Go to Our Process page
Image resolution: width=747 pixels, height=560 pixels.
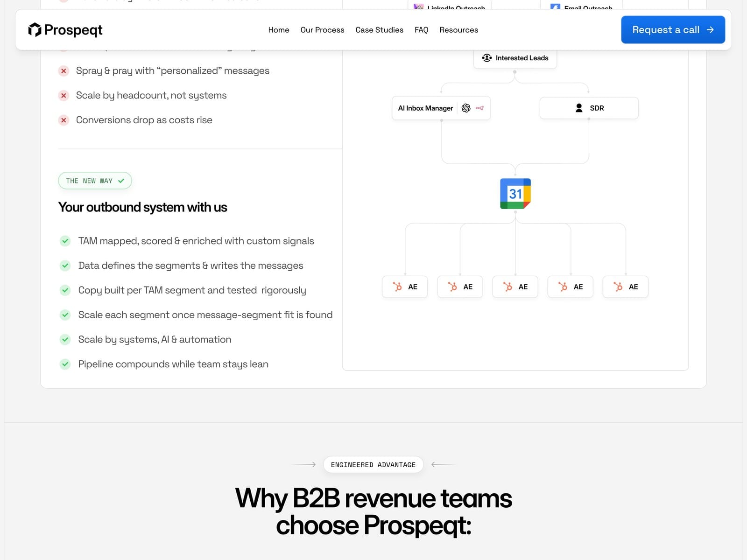coord(322,30)
